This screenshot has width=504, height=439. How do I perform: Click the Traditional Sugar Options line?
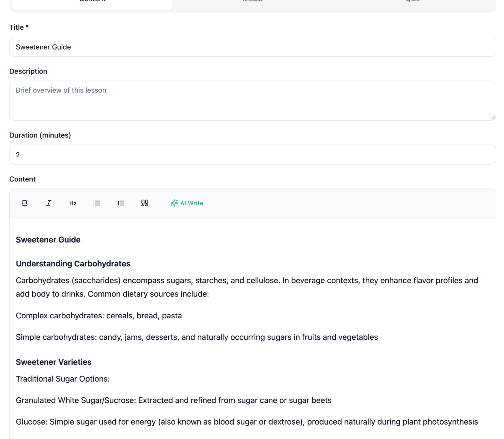[63, 379]
